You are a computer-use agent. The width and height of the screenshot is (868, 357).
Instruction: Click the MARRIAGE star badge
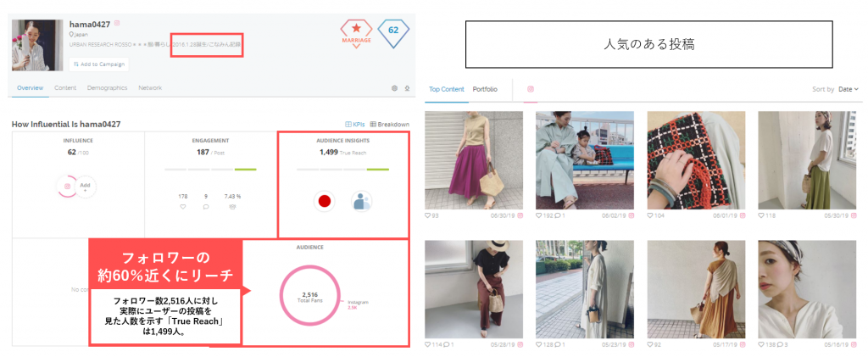(x=356, y=33)
